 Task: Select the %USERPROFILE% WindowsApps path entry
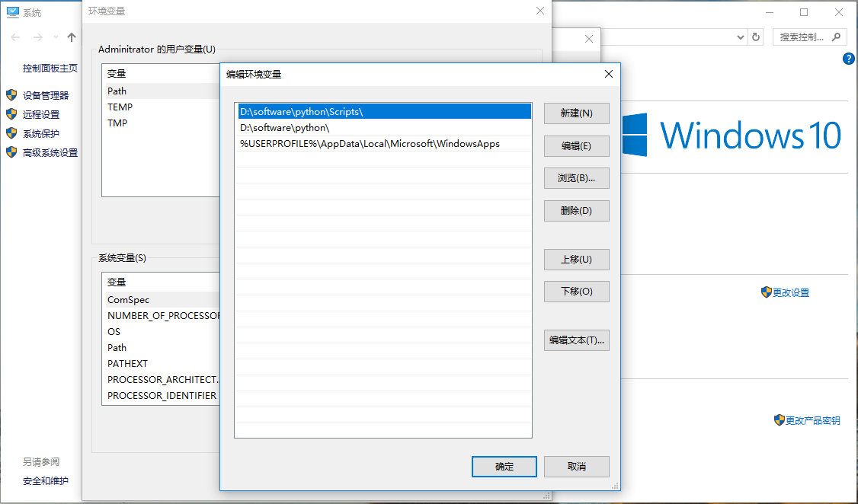[x=384, y=144]
